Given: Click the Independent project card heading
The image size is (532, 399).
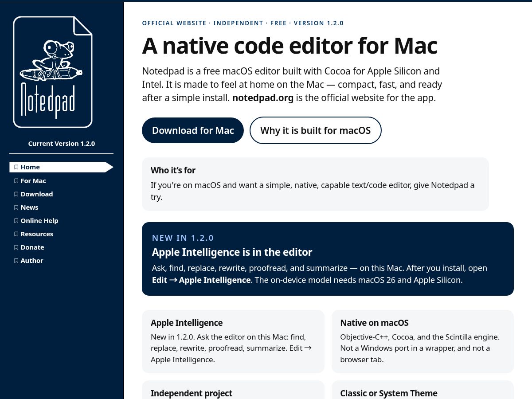Looking at the screenshot, I should coord(192,393).
